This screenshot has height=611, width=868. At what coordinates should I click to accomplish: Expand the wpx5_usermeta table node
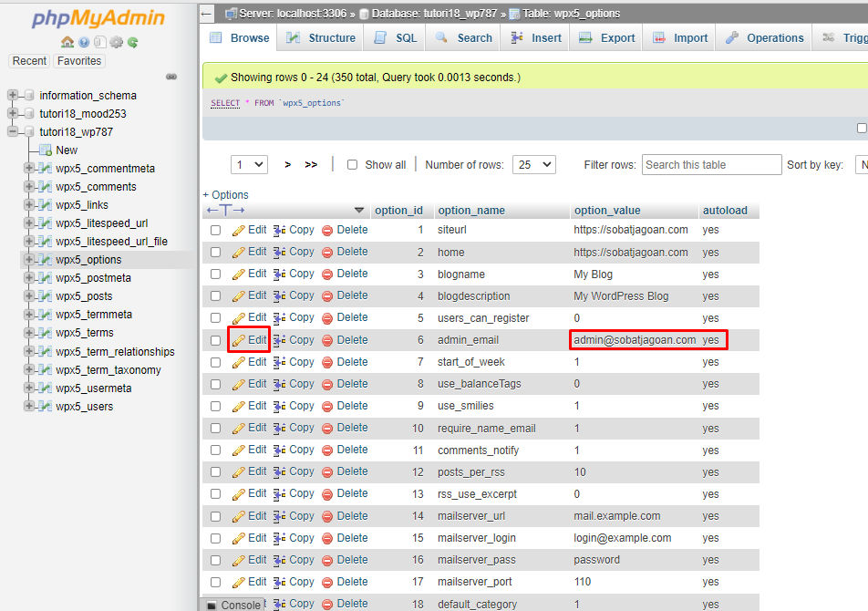point(29,388)
